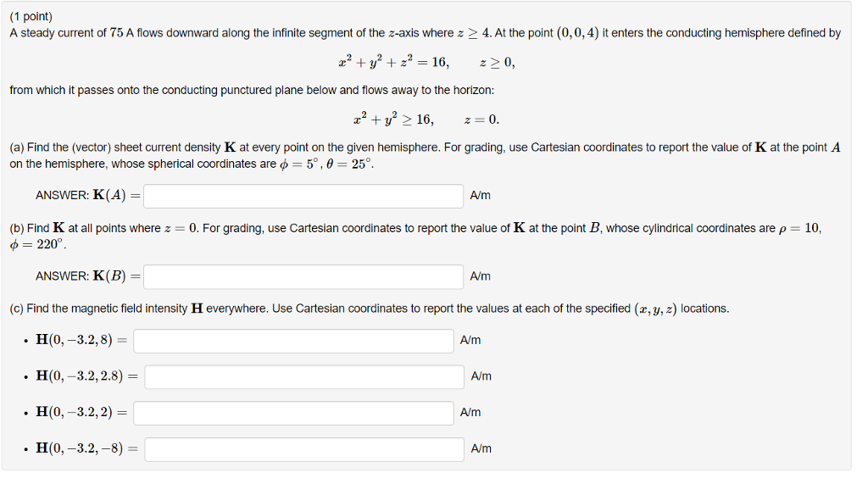Screen dimensions: 868x484
Task: Click the K(A) answer input field
Action: point(303,196)
